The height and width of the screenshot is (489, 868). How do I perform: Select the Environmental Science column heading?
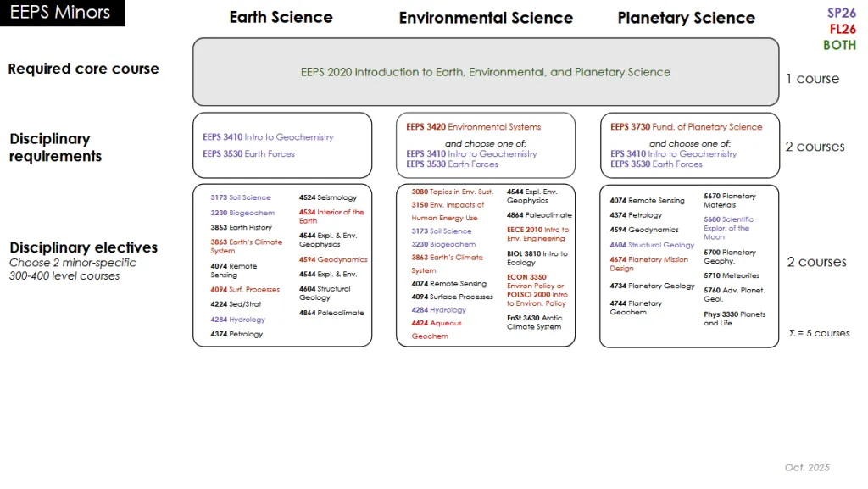coord(486,18)
